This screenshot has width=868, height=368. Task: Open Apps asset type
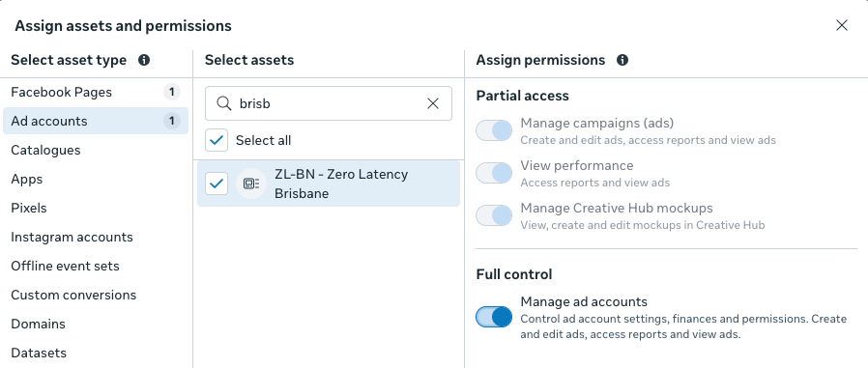coord(96,179)
